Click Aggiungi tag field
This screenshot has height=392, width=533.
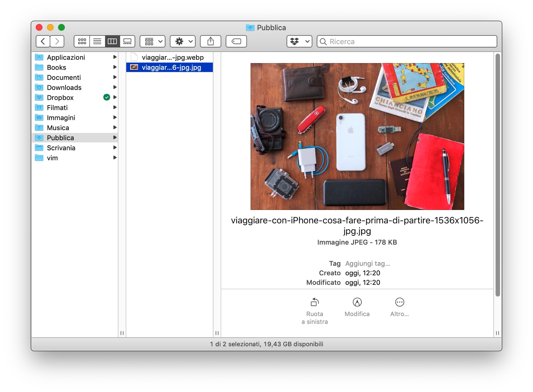pos(368,264)
